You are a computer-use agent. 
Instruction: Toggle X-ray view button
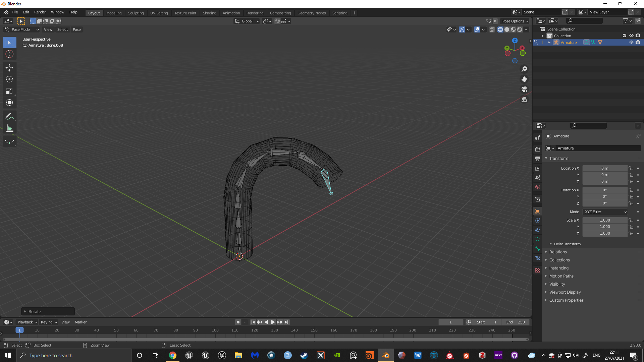(x=492, y=29)
